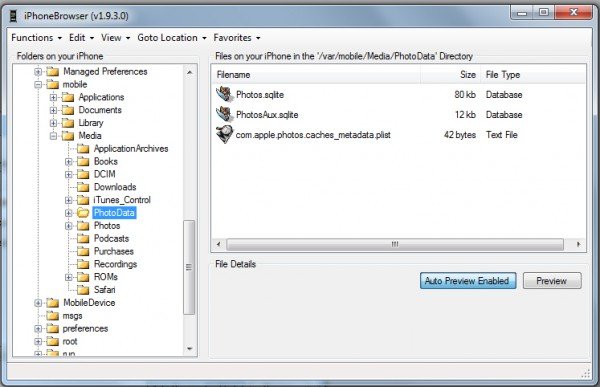
Task: Click the folder tree vertical scrollbar thumb
Action: click(189, 267)
